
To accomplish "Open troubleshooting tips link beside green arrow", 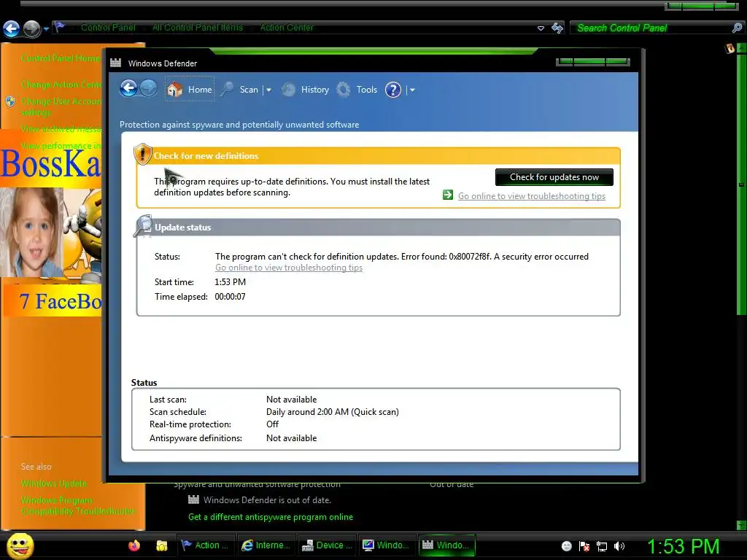I will 532,196.
